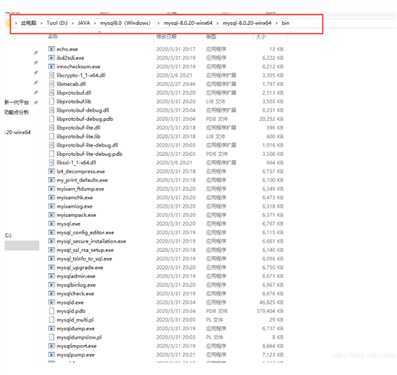This screenshot has height=375, width=397.
Task: Select file name mysqlbinlog.exe
Action: (x=76, y=285)
